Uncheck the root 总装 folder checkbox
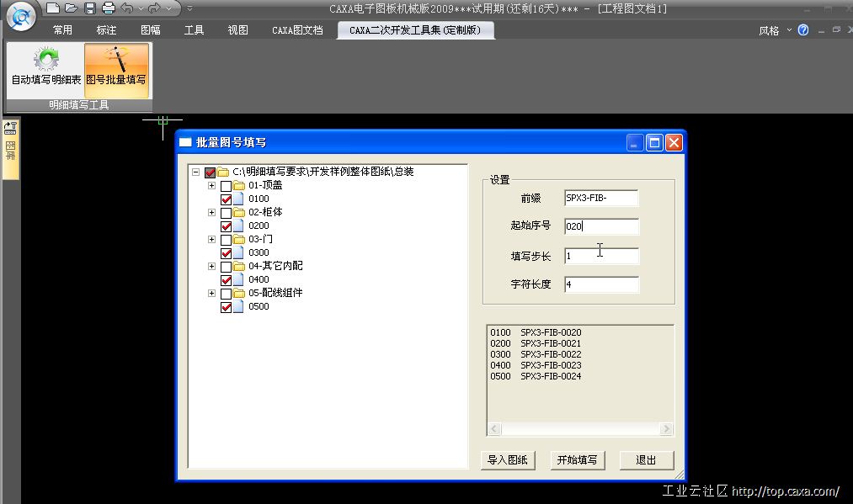Viewport: 853px width, 504px height. (210, 172)
